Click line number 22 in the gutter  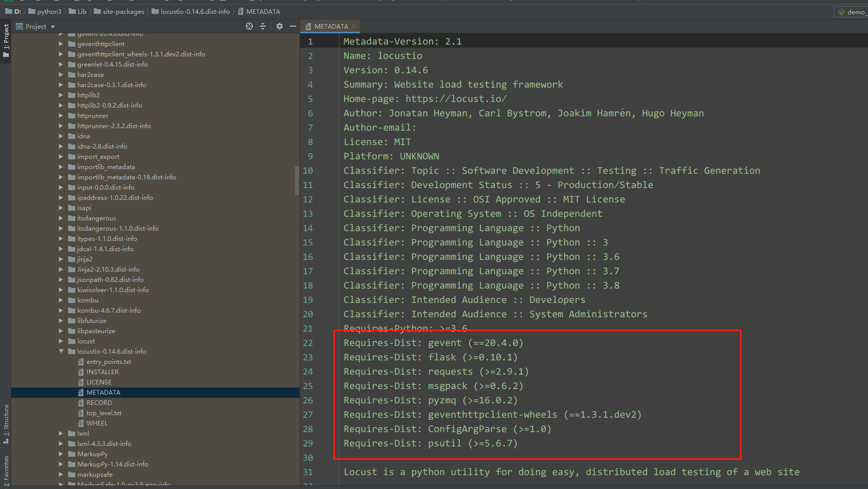click(308, 343)
